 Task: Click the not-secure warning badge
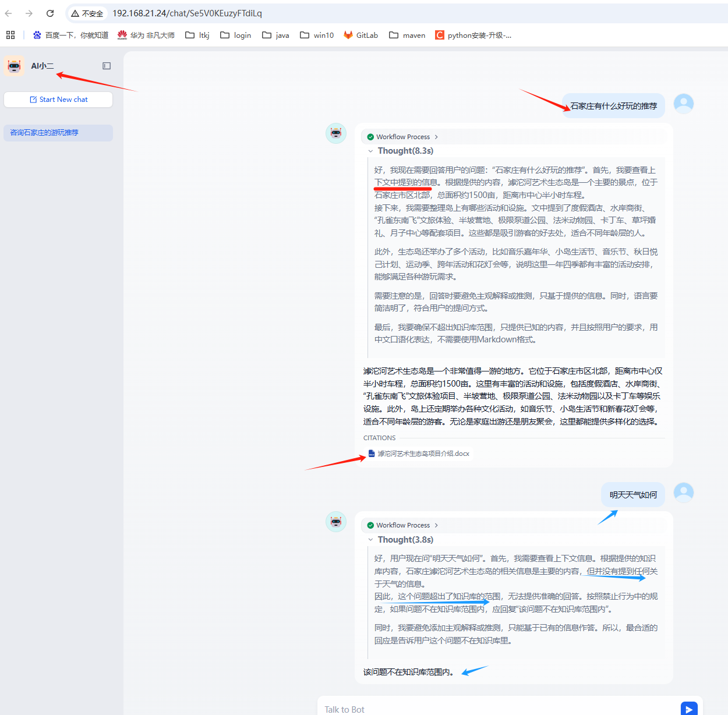click(x=87, y=13)
